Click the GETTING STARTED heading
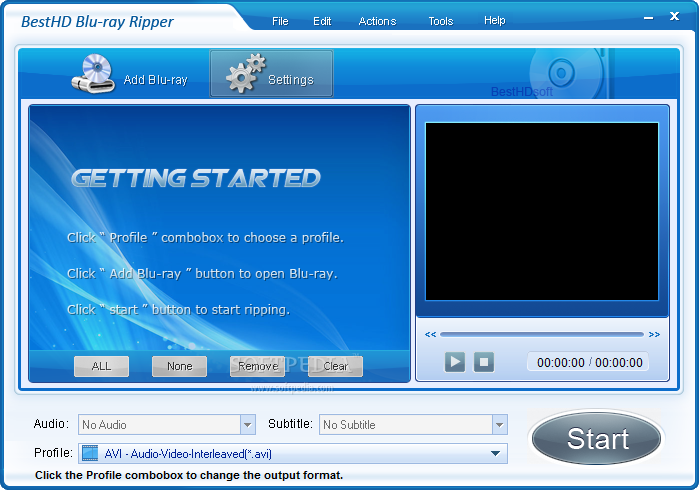The height and width of the screenshot is (490, 699). click(196, 178)
